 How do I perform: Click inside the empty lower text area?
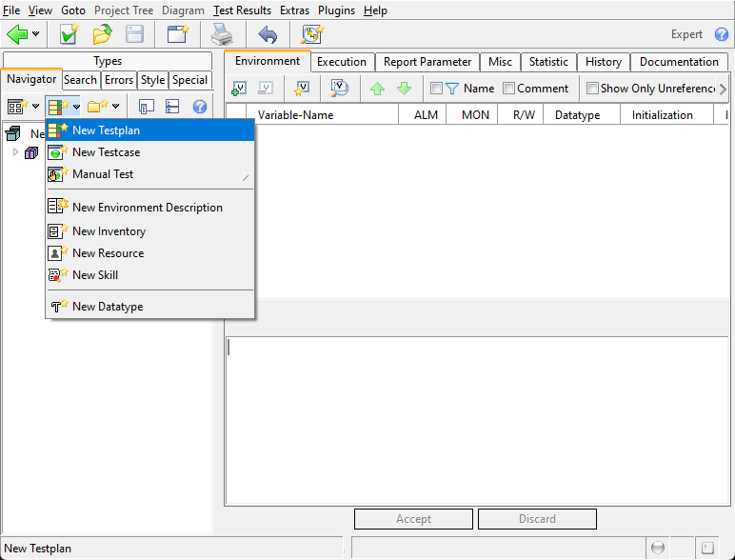(x=476, y=419)
